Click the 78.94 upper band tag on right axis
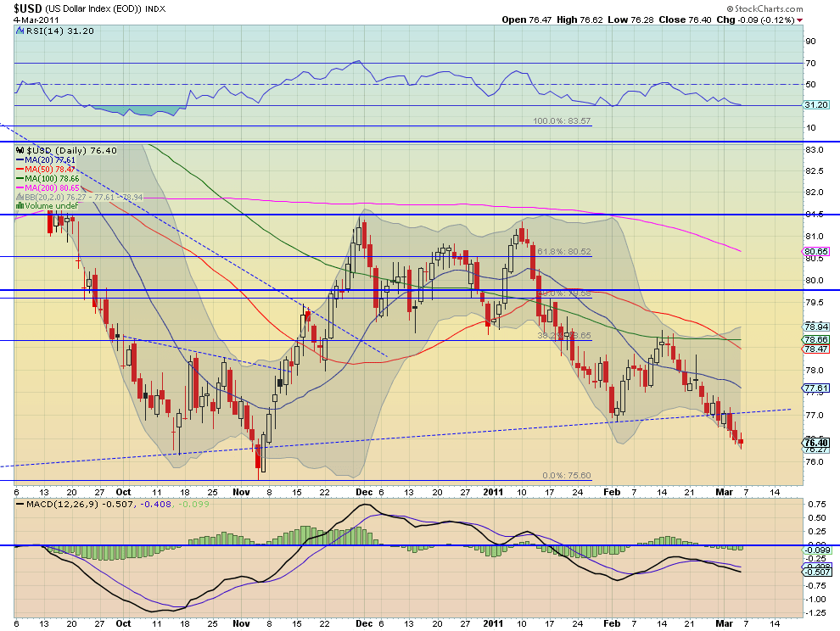840x631 pixels. (x=816, y=327)
